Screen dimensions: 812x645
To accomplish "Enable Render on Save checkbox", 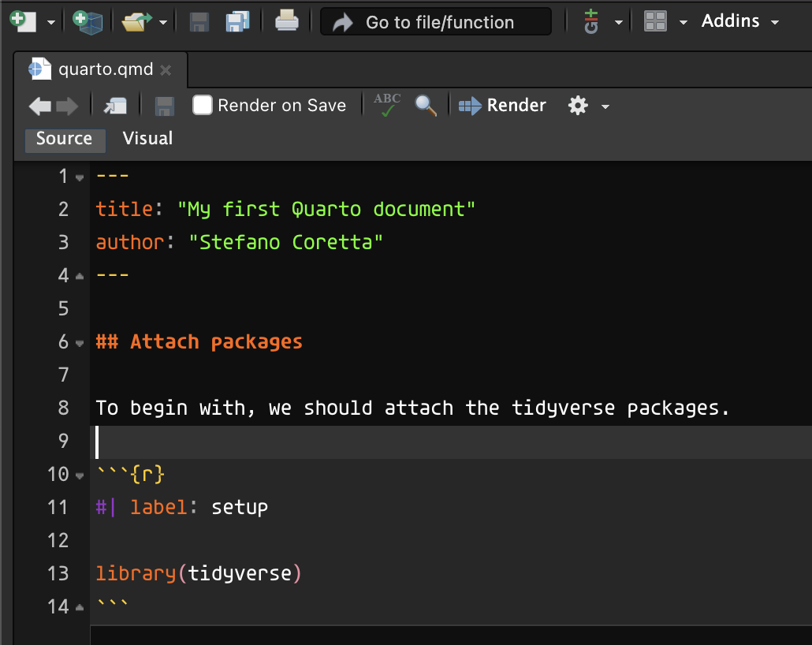I will click(202, 105).
